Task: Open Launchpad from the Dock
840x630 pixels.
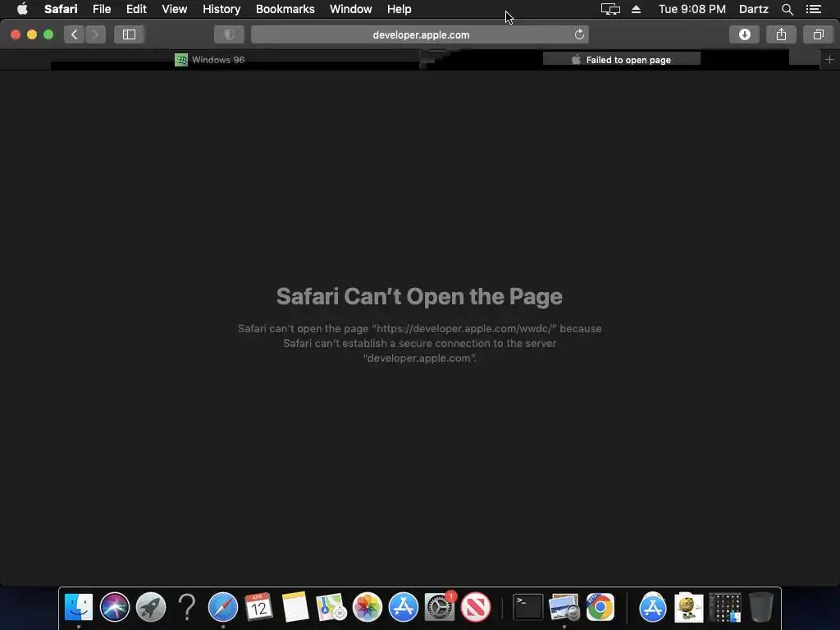Action: (151, 607)
